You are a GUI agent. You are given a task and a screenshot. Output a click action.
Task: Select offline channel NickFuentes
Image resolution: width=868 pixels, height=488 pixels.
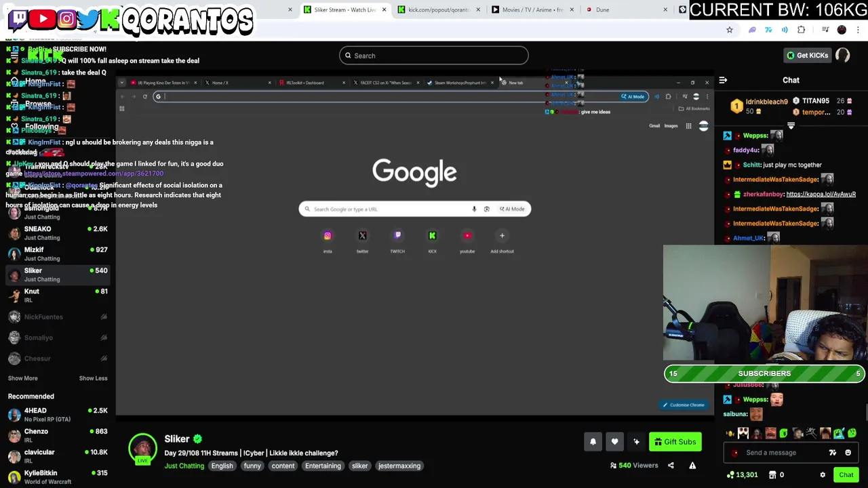tap(58, 317)
